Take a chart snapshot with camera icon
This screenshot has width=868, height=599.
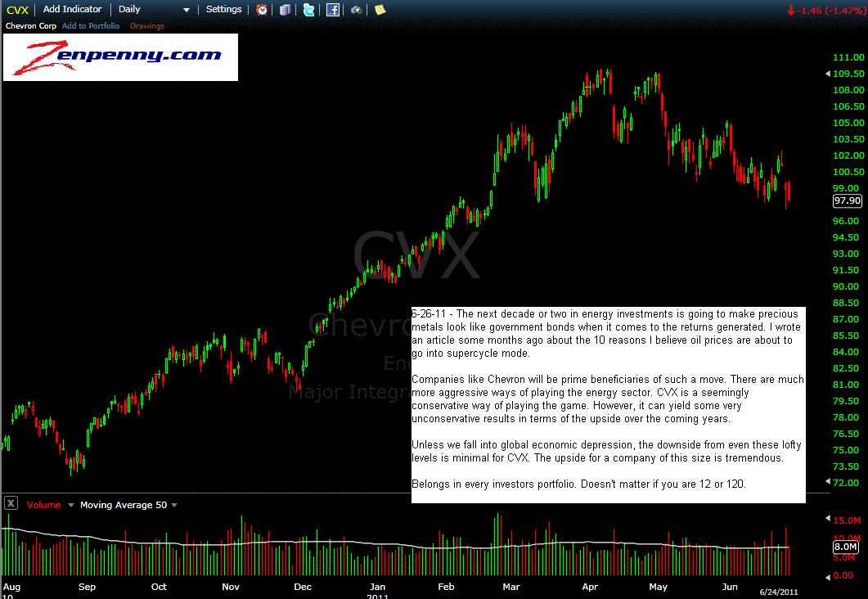point(357,10)
